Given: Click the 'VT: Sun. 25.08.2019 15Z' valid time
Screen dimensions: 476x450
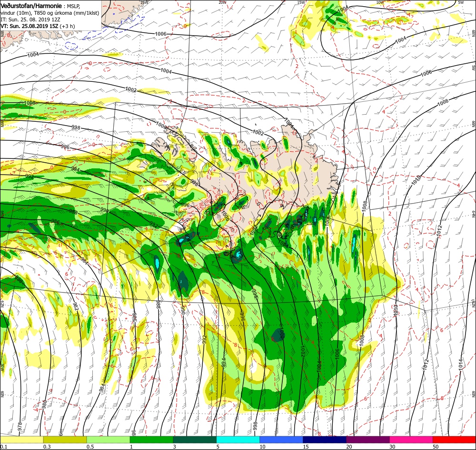Looking at the screenshot, I should click(30, 26).
